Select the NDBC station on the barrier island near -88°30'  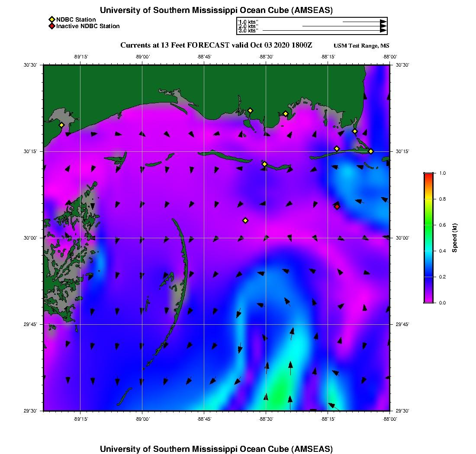[264, 164]
